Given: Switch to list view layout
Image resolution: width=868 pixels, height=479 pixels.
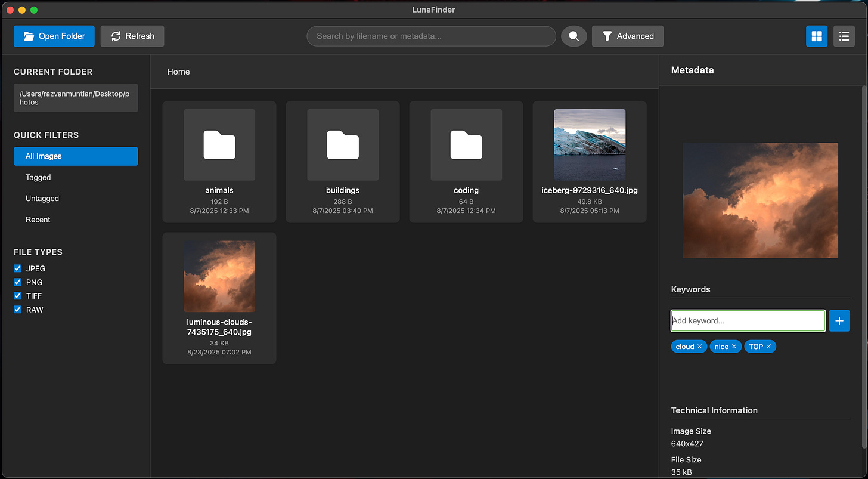Looking at the screenshot, I should (844, 36).
